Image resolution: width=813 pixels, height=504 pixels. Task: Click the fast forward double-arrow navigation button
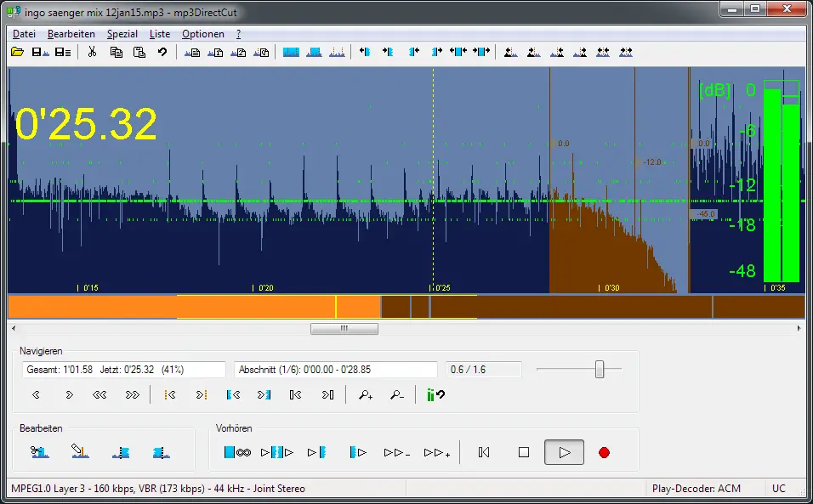click(x=132, y=394)
